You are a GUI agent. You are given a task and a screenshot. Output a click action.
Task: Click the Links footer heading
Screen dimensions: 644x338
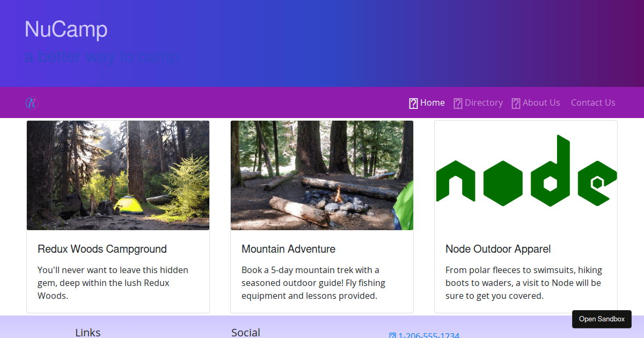pyautogui.click(x=88, y=333)
